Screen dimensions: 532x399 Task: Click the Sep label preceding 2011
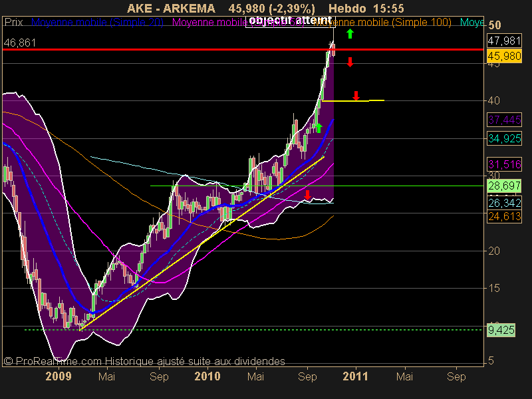(x=307, y=376)
